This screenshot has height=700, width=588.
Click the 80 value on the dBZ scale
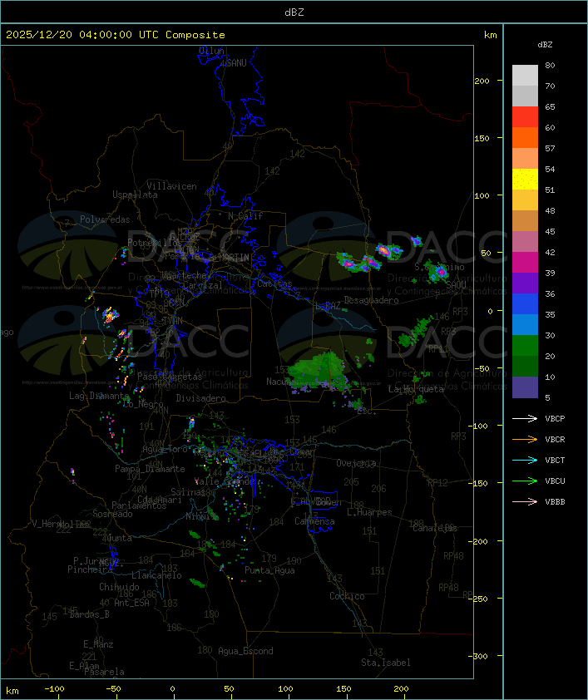550,65
